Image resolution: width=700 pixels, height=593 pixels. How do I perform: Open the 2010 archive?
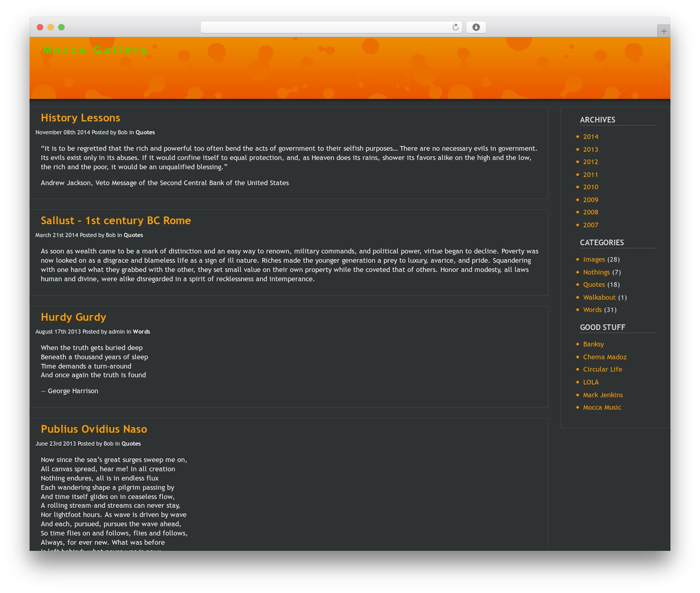coord(591,187)
